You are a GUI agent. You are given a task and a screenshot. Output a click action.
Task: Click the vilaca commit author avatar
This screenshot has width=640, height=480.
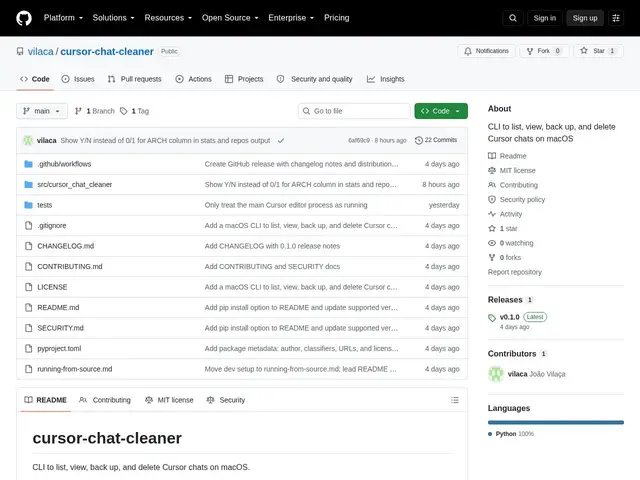28,140
